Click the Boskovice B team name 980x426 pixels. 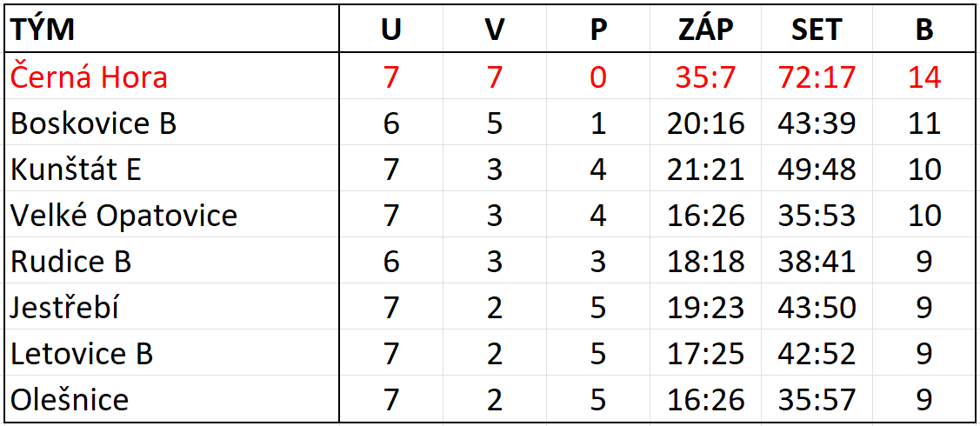[x=93, y=123]
